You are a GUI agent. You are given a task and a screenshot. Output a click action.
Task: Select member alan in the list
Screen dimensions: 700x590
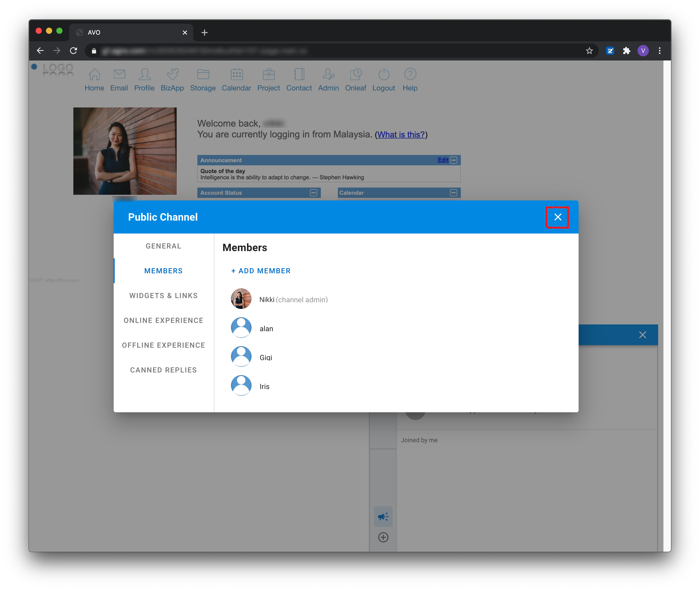pos(266,329)
